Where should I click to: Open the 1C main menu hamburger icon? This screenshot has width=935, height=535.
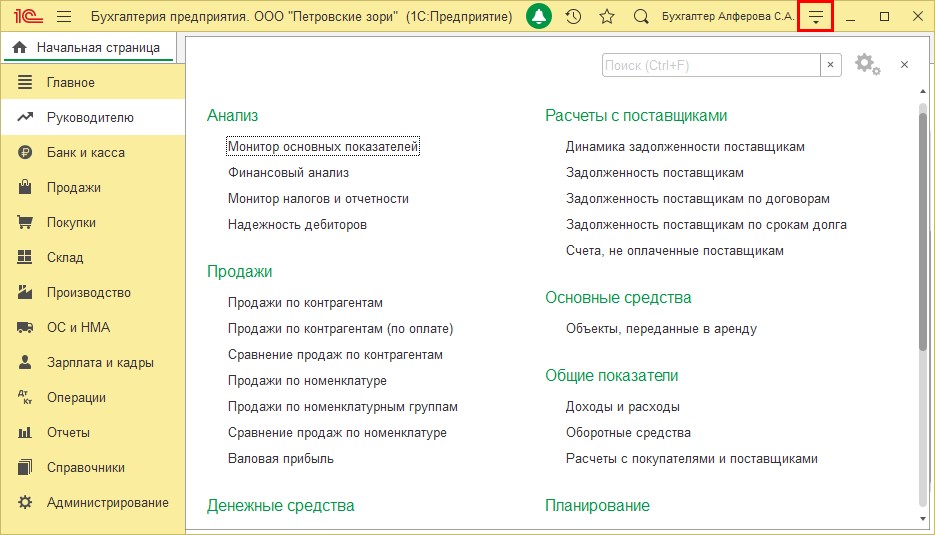click(64, 17)
